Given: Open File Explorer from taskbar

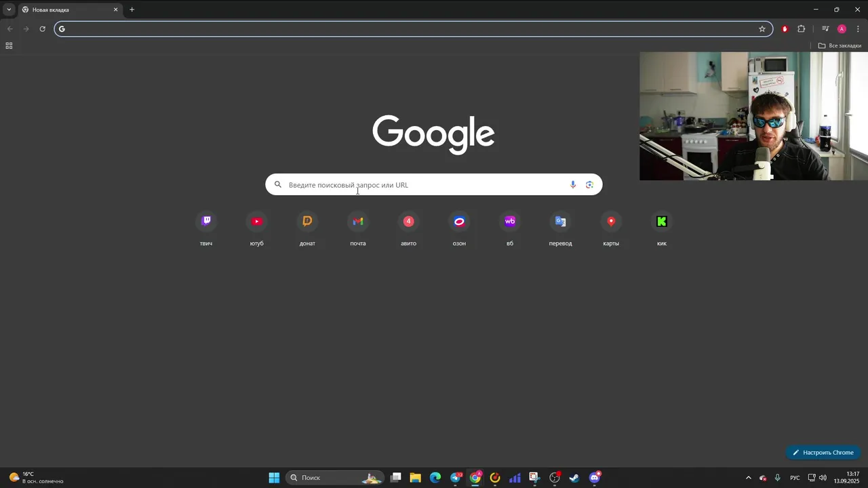Looking at the screenshot, I should pos(416,478).
